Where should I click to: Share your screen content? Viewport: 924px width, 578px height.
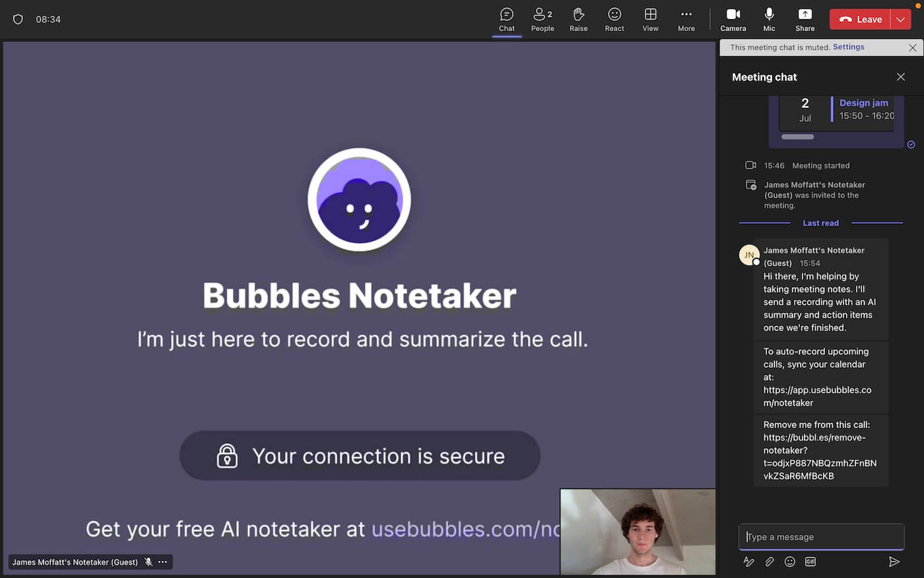805,19
